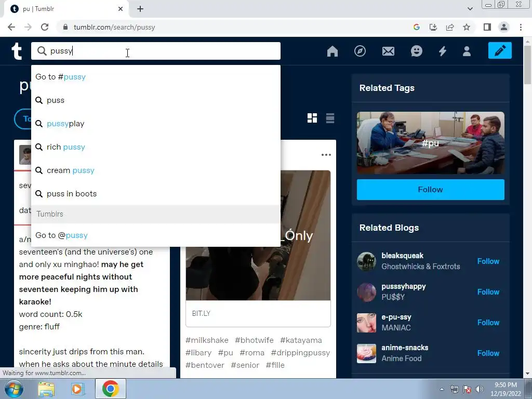Open Chrome's three-dot menu

[x=521, y=27]
